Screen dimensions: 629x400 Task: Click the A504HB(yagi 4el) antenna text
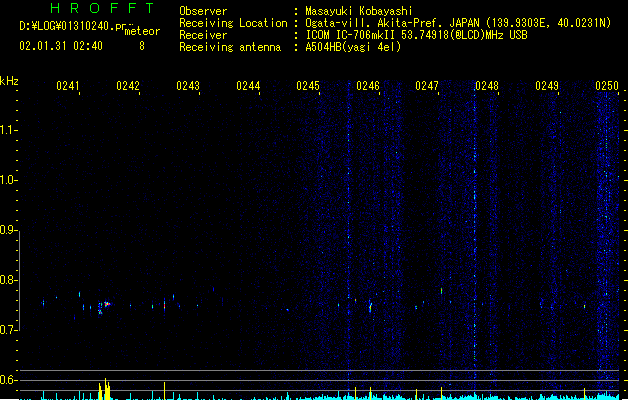[x=353, y=47]
